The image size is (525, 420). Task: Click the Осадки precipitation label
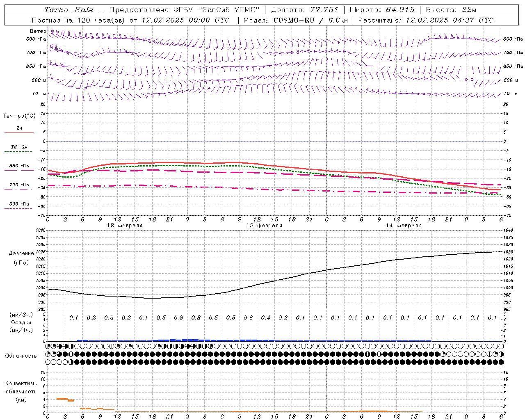click(x=21, y=322)
